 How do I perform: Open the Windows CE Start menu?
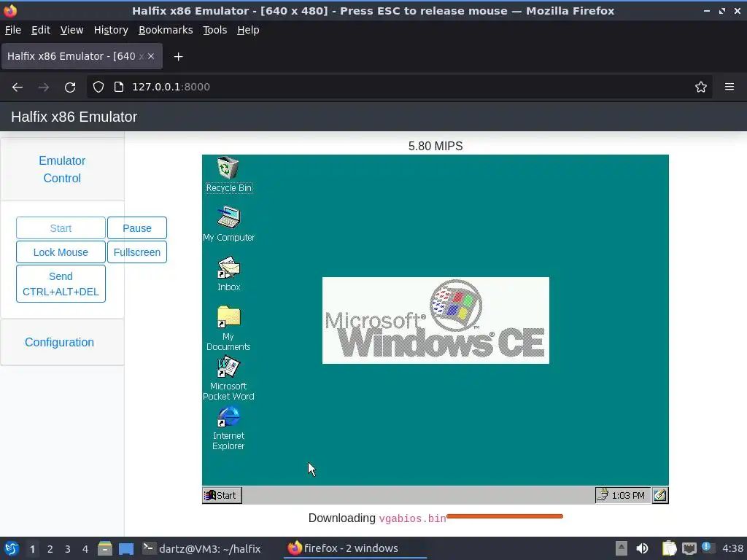point(222,495)
